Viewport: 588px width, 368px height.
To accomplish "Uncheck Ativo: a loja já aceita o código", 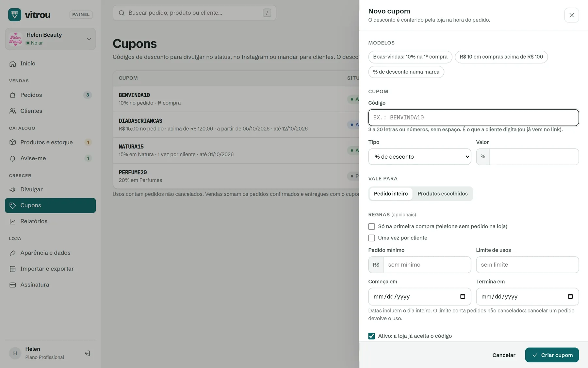I will click(371, 336).
